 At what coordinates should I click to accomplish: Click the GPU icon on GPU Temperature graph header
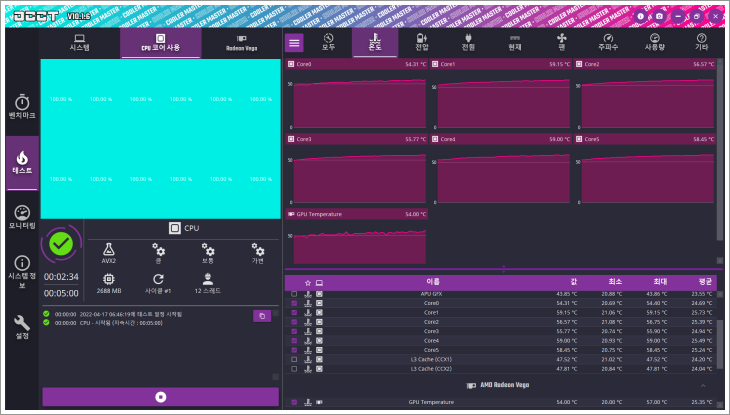291,214
